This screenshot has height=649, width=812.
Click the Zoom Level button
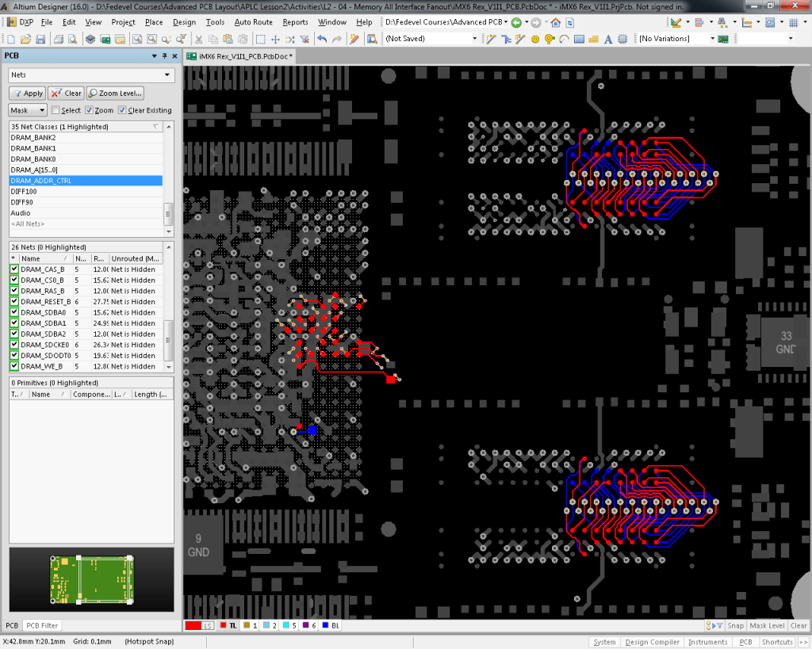click(115, 93)
